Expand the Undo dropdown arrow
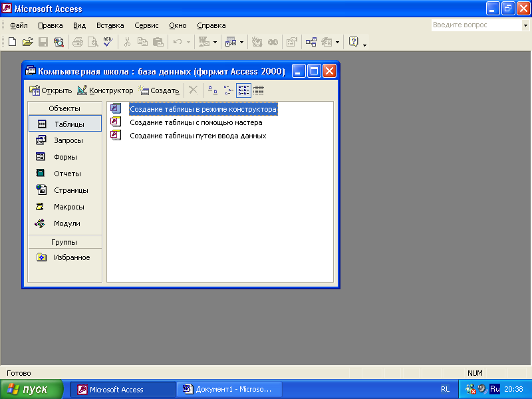Viewport: 532px width, 399px height. pyautogui.click(x=188, y=43)
